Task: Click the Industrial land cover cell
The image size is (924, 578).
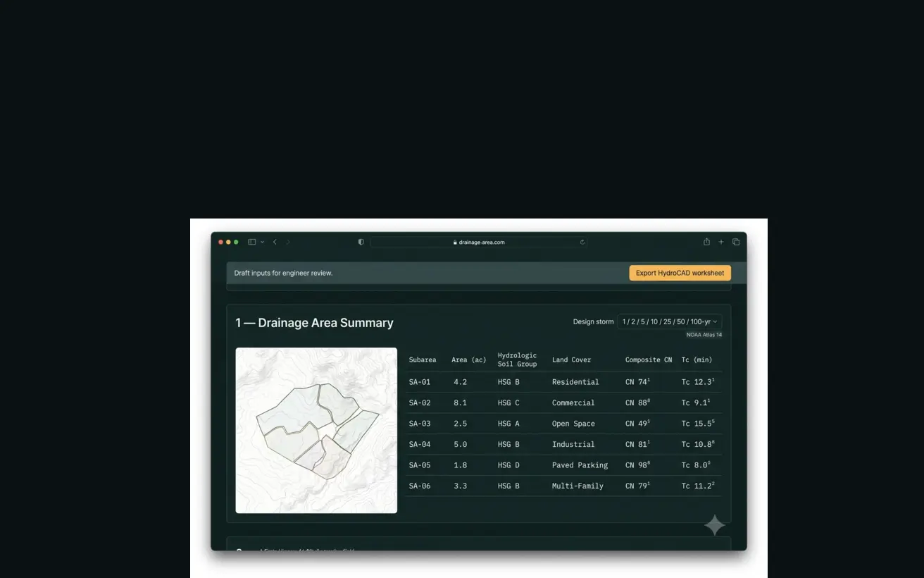Action: [x=573, y=444]
